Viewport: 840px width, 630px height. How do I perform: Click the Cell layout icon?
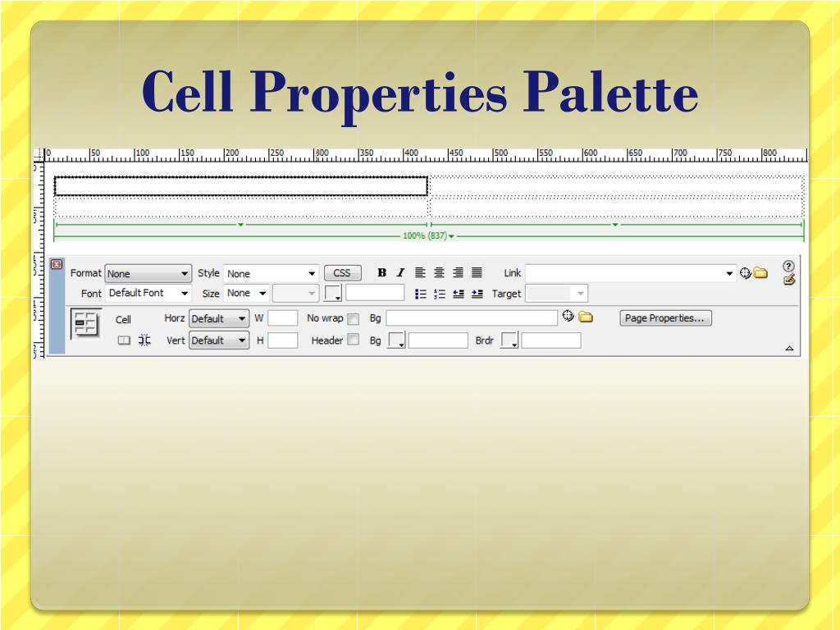(x=85, y=324)
